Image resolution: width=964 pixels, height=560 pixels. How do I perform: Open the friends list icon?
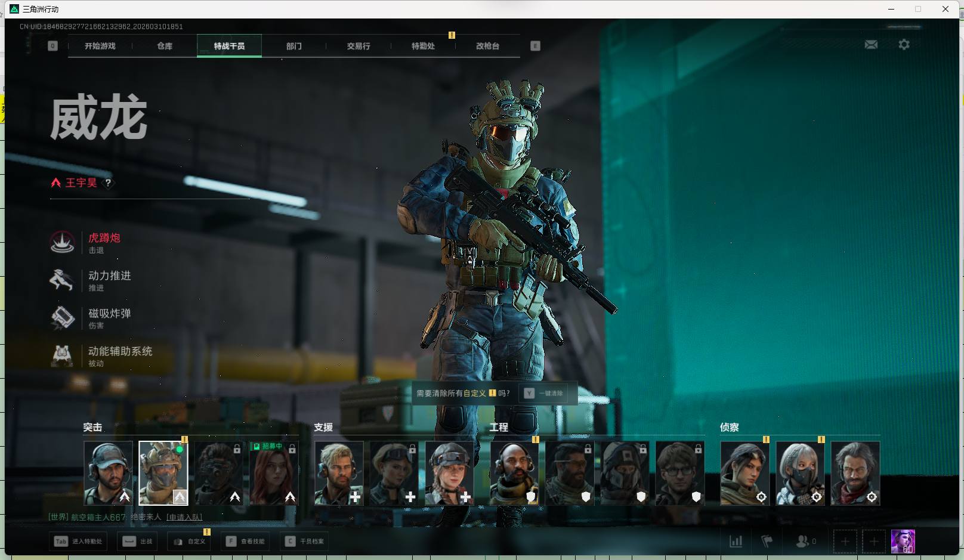coord(802,542)
